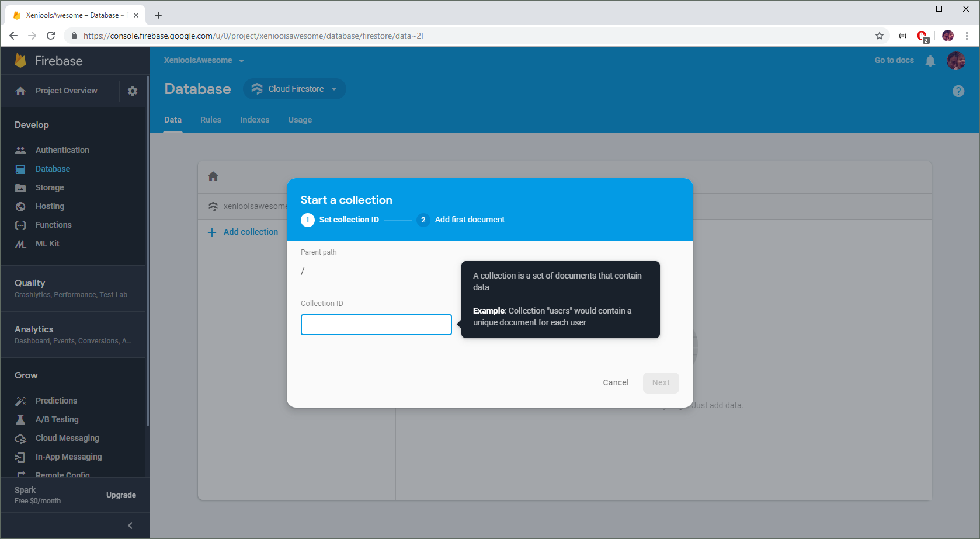Bookmark this page with star icon

tap(880, 36)
